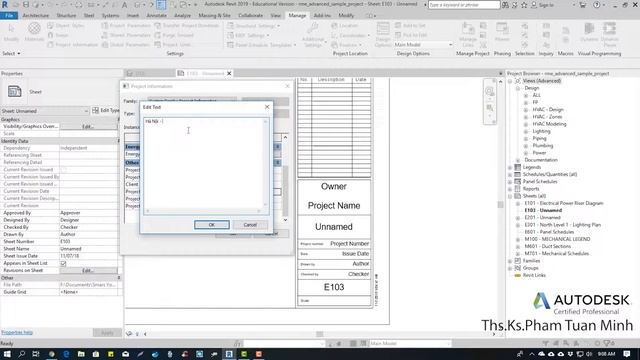This screenshot has width=640, height=360.
Task: Open the Select dropdown below Modify
Action: point(11,53)
